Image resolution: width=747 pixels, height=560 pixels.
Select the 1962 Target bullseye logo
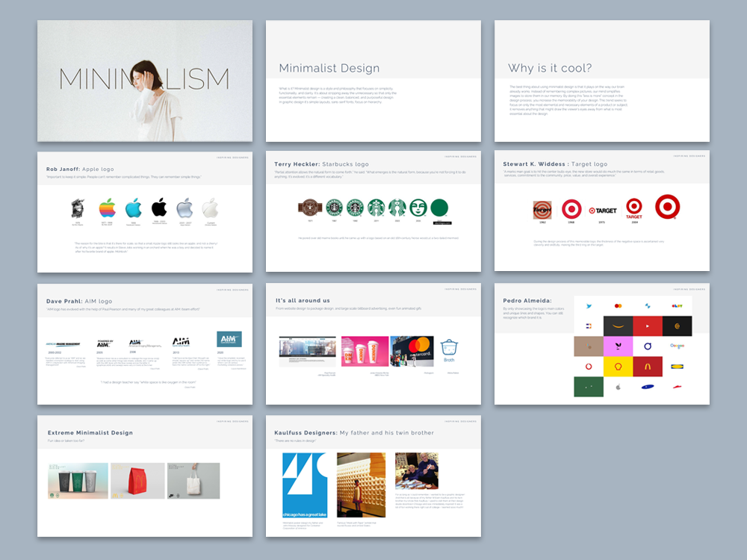(542, 209)
